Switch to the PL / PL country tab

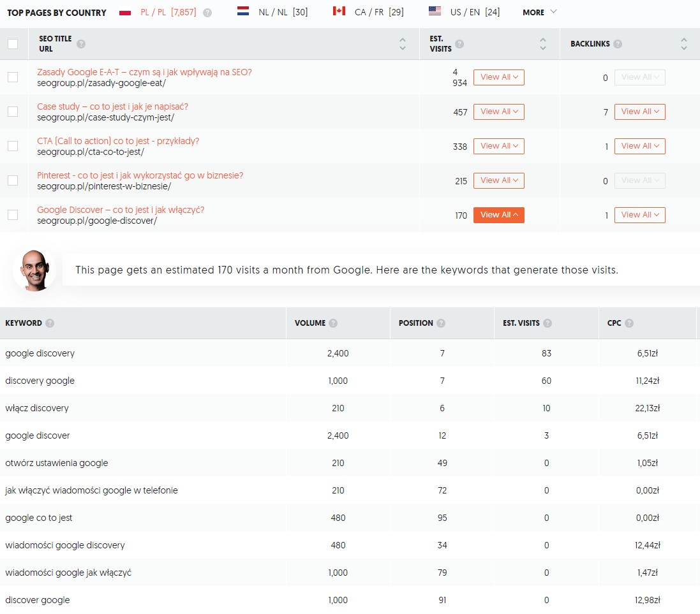pos(168,12)
